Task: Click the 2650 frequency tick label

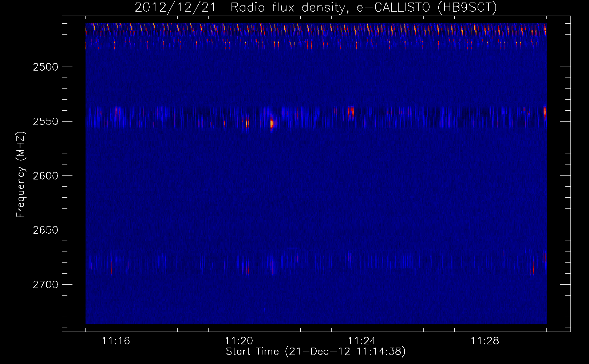Action: (46, 230)
